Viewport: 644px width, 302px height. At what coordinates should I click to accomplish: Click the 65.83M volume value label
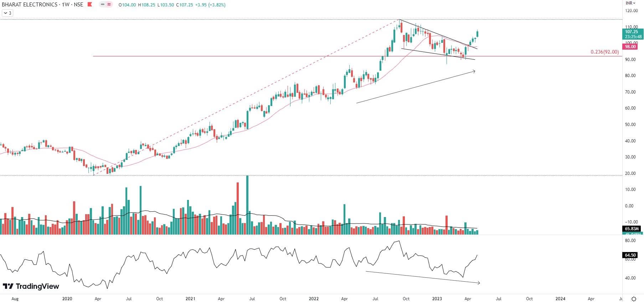632,229
